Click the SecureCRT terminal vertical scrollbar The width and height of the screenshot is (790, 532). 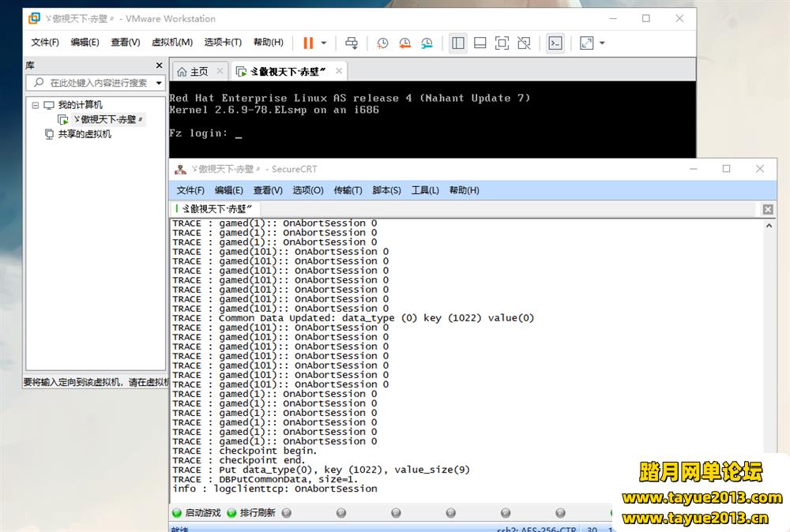pos(769,355)
